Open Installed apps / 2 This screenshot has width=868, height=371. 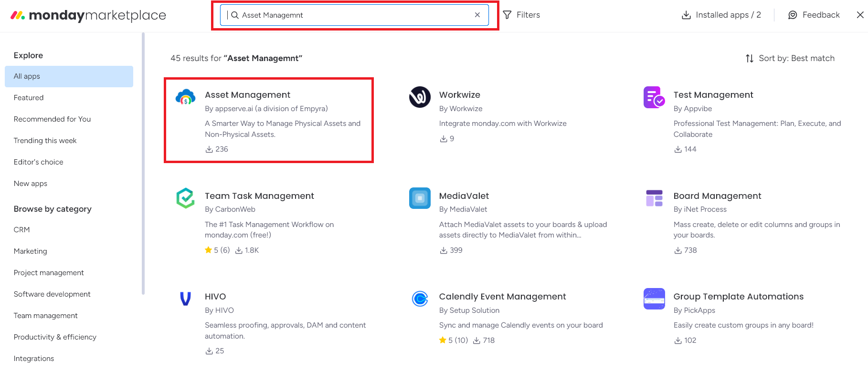pos(721,15)
